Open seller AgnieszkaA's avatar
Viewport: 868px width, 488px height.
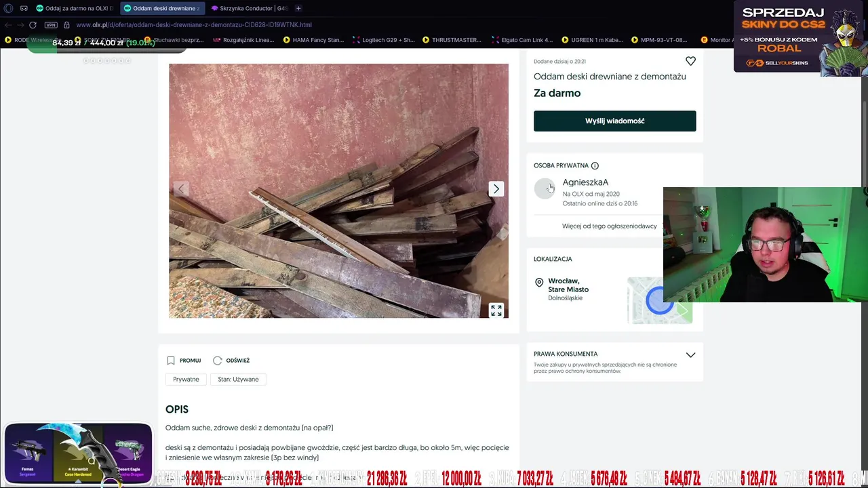(x=545, y=188)
